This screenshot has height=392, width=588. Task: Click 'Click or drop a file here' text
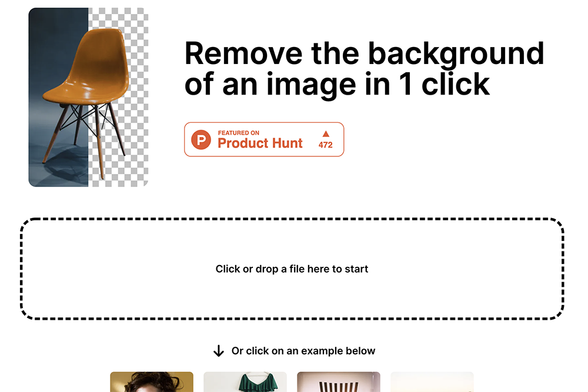(292, 269)
